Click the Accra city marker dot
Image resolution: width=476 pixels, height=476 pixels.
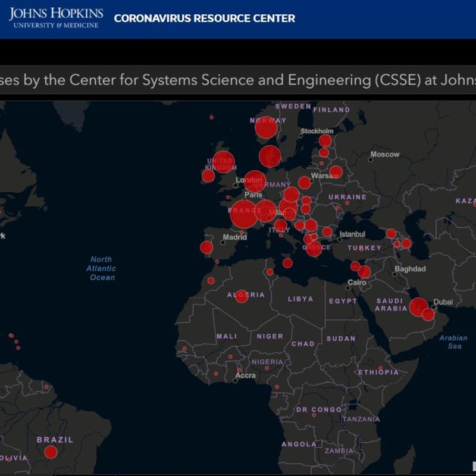point(236,381)
